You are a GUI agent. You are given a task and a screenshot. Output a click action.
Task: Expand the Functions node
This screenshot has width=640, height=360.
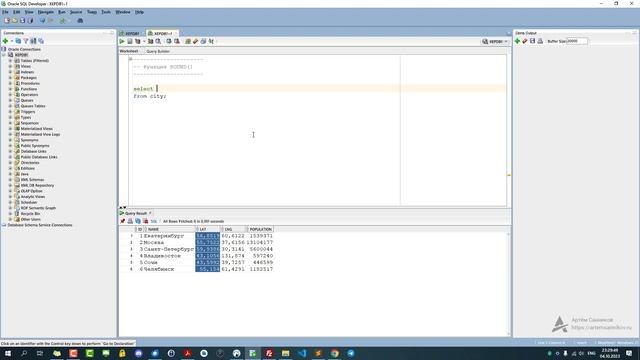click(x=10, y=89)
